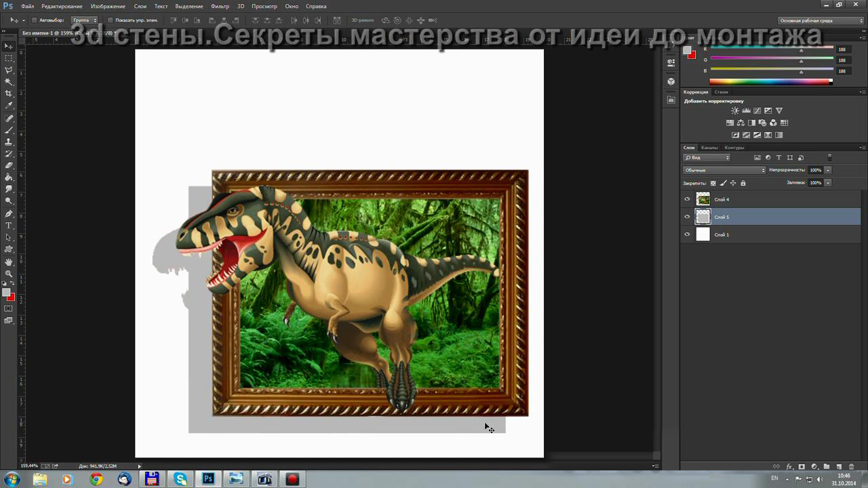
Task: Add an Exposure adjustment
Action: click(x=768, y=110)
